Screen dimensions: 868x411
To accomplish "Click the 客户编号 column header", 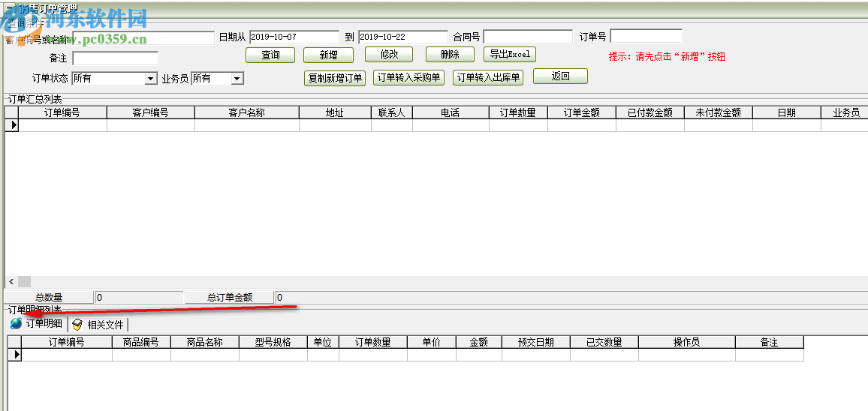I will click(151, 112).
